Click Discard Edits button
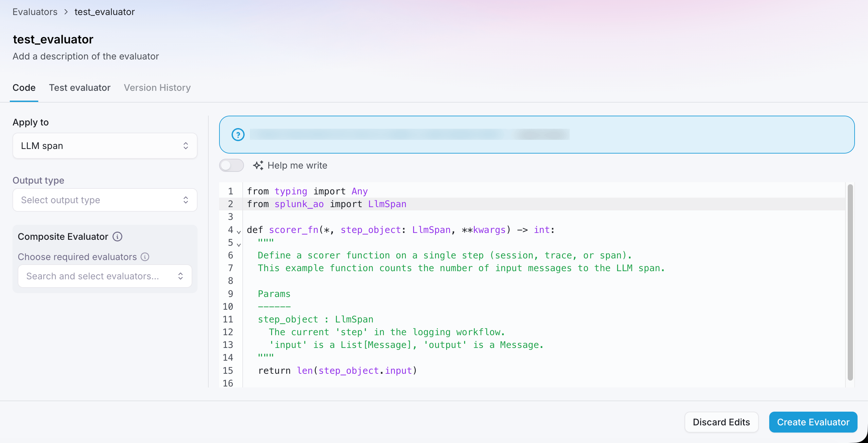Screen dimensions: 868x443 pos(721,422)
